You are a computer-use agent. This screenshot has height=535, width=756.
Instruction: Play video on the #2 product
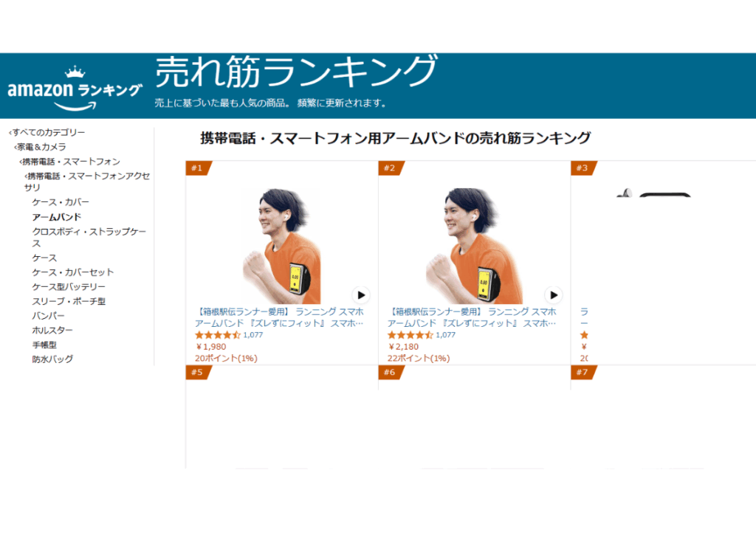click(x=554, y=295)
